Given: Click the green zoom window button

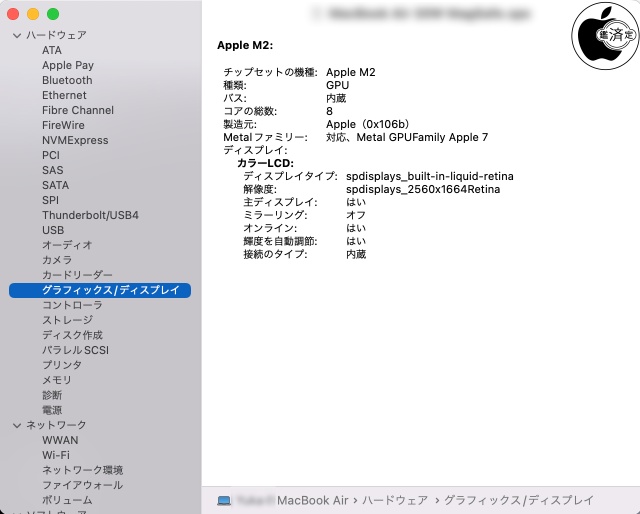Looking at the screenshot, I should point(53,14).
